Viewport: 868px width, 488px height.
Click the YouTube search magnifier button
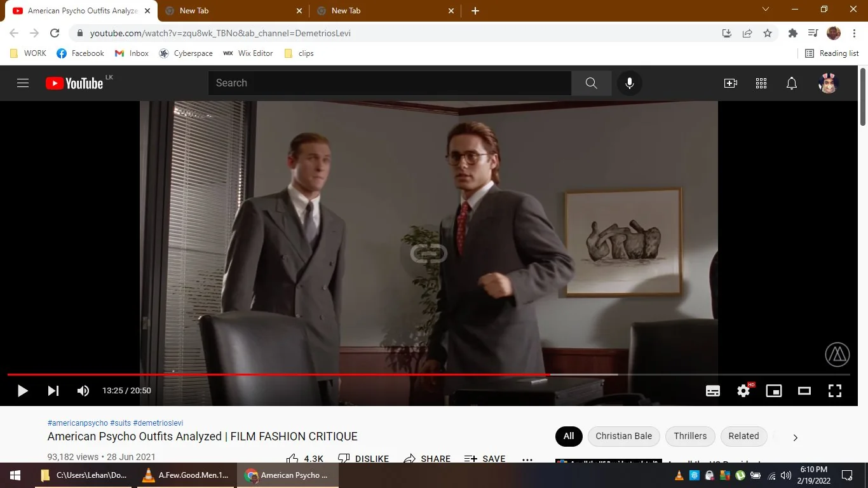pos(591,83)
